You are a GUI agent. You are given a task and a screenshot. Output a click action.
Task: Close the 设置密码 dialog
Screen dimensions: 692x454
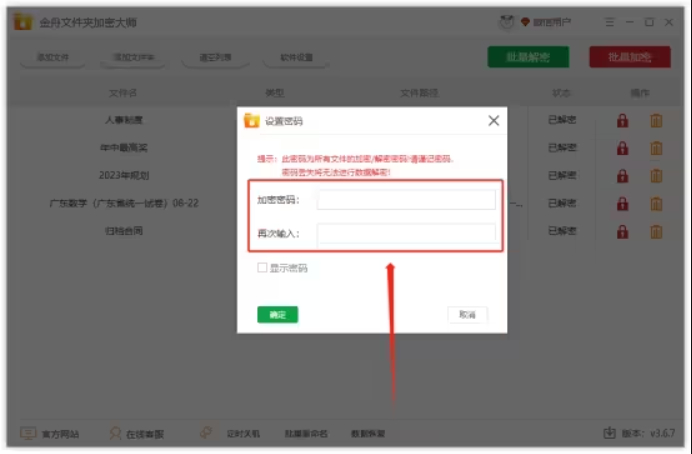pyautogui.click(x=493, y=120)
